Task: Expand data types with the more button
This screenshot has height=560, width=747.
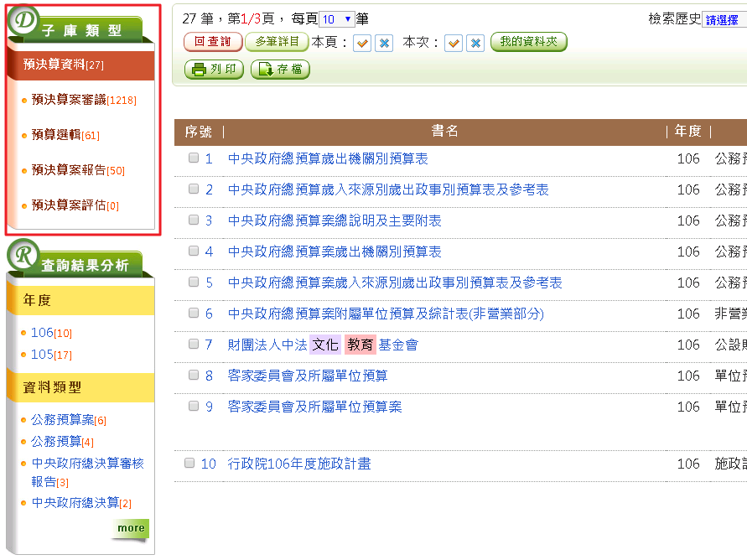Action: [131, 528]
